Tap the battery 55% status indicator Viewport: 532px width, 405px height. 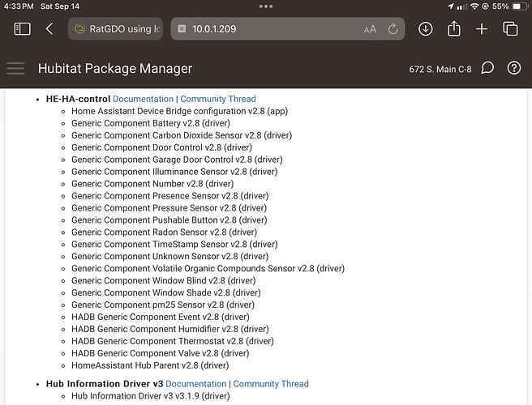tap(510, 6)
